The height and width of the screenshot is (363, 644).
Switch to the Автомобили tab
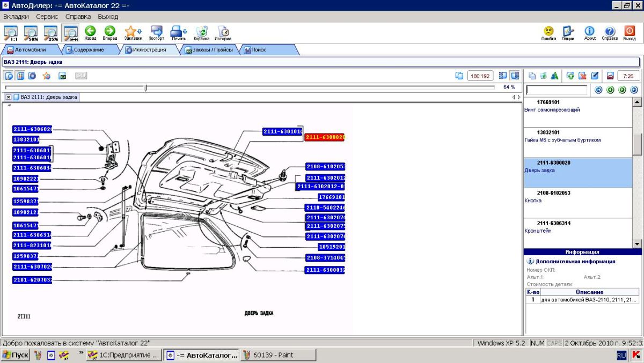coord(30,50)
